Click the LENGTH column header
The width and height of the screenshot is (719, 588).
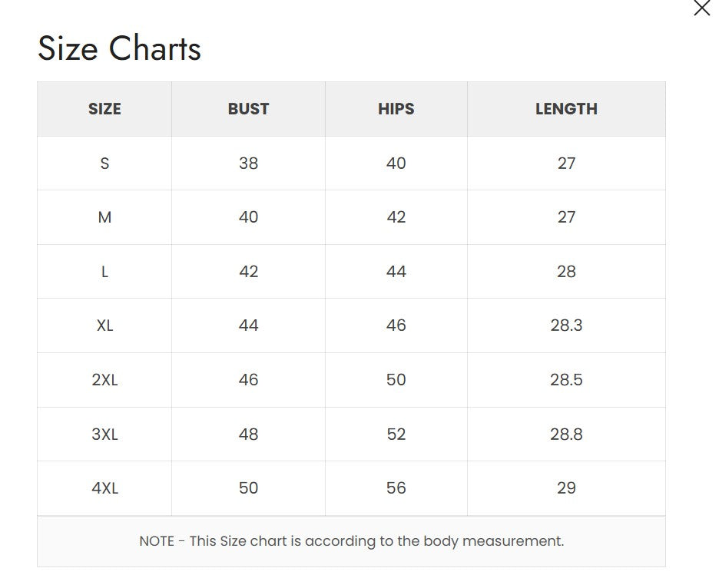pos(566,109)
